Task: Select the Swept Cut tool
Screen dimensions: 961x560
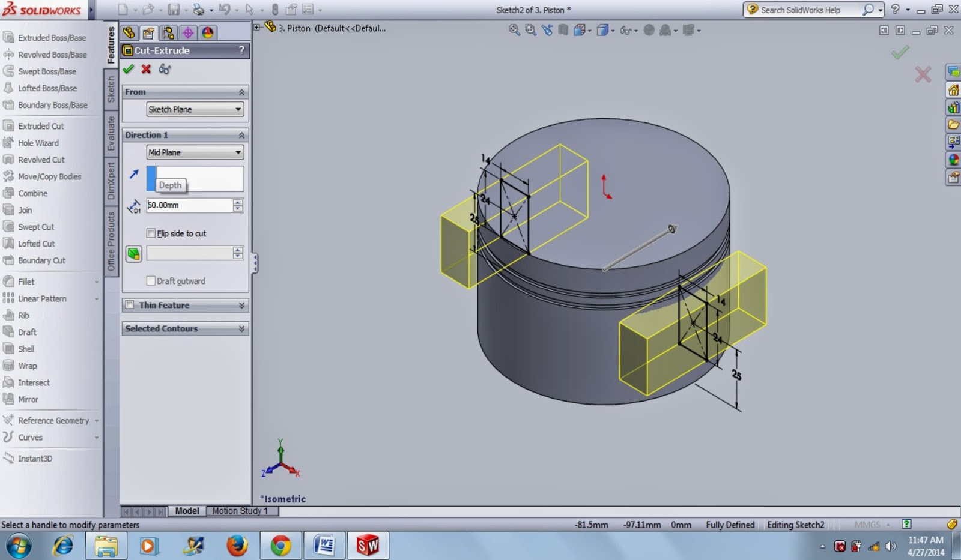Action: click(x=35, y=227)
